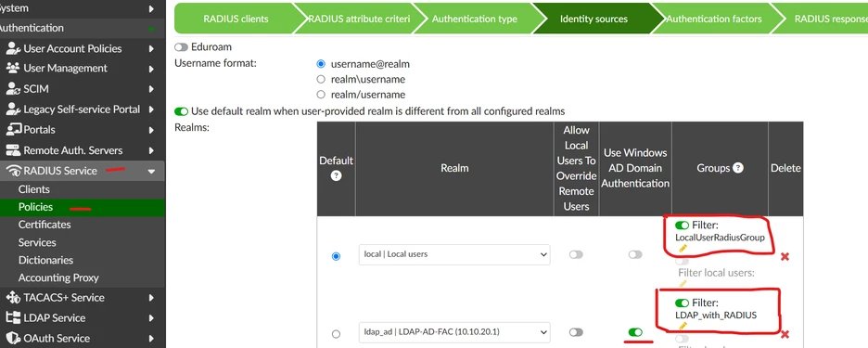
Task: Click the RADIUS Service wifi icon
Action: tap(13, 171)
